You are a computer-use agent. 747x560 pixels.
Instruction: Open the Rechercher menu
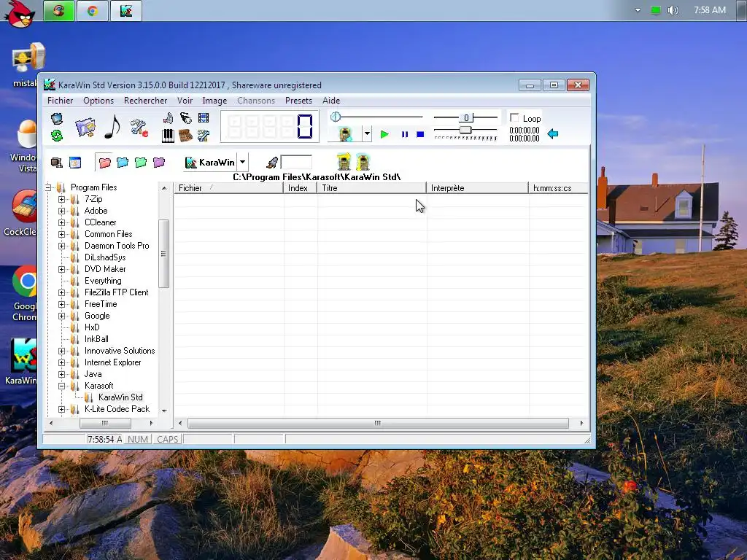click(x=145, y=101)
